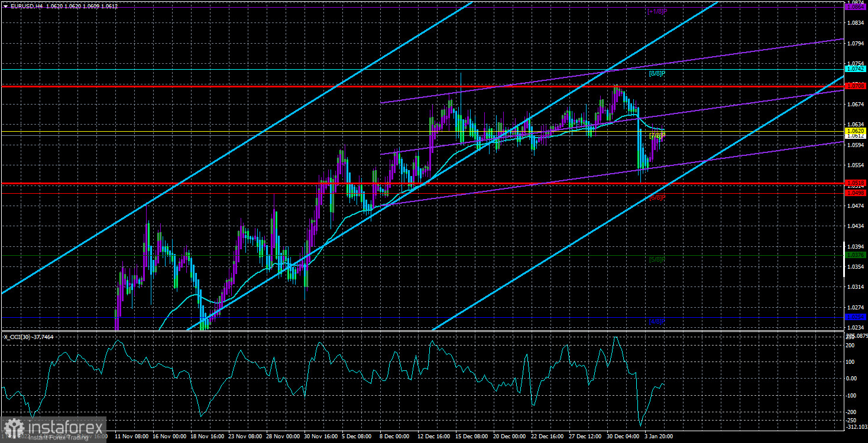
Task: Click the CCI scale value 200
Action: [851, 345]
